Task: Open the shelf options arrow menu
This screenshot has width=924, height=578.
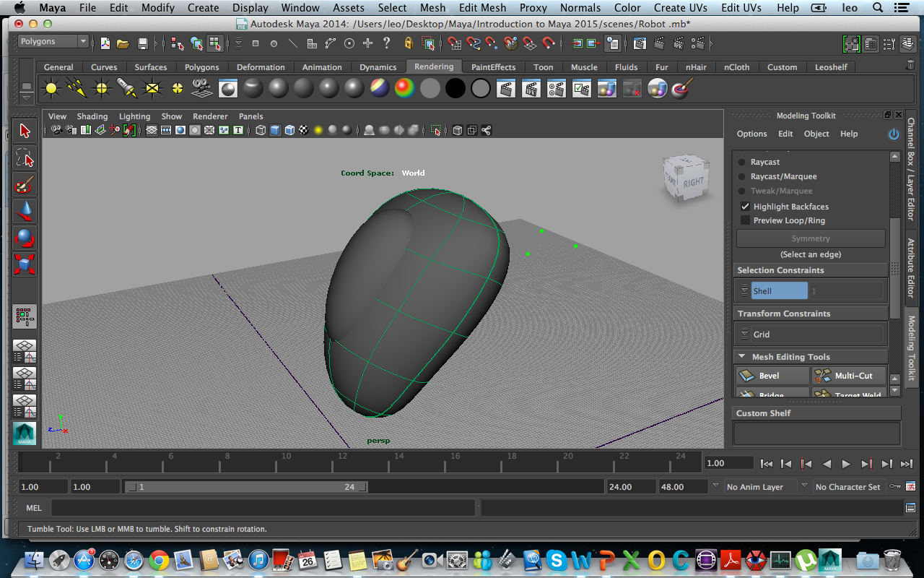Action: pos(27,97)
